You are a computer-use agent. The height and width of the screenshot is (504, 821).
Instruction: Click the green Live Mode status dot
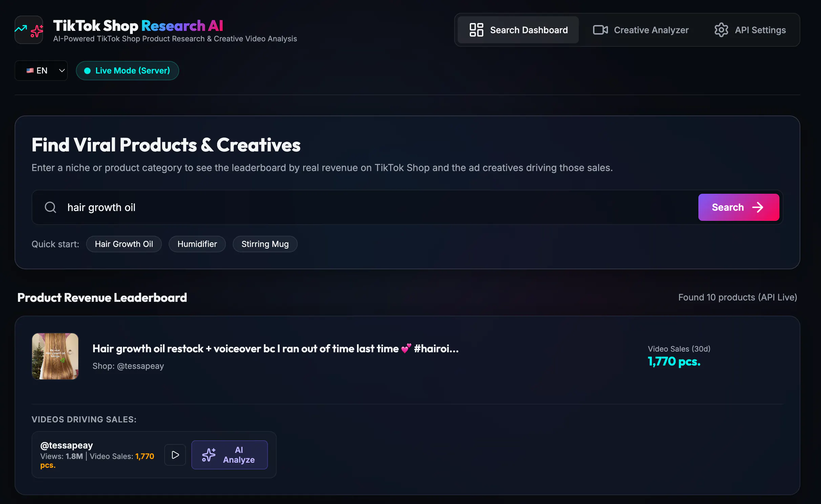click(87, 70)
